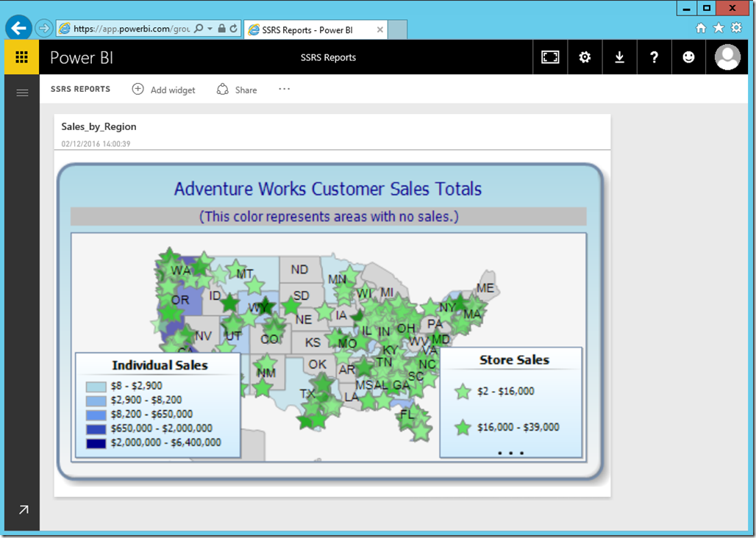This screenshot has width=756, height=538.
Task: Open browser home page icon
Action: coord(701,28)
